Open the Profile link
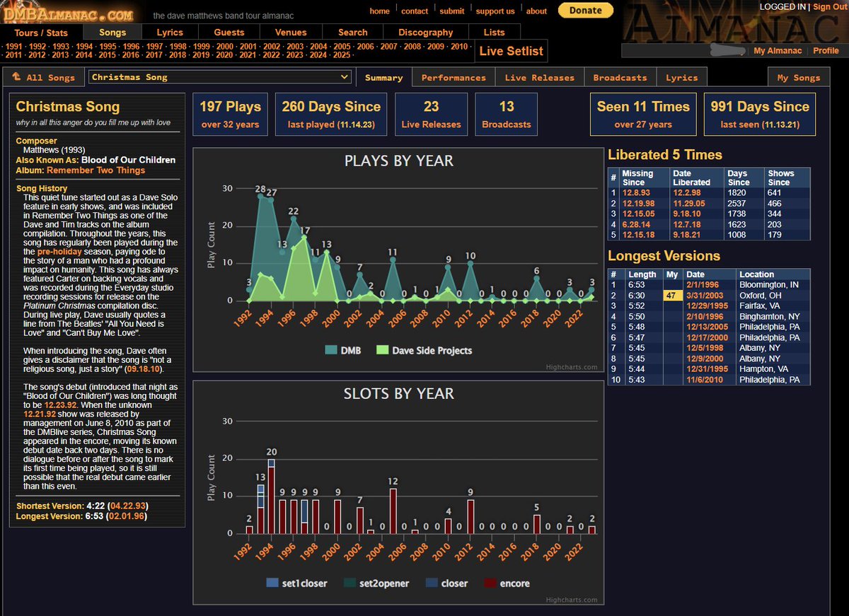Screen dimensions: 849x616 pos(826,51)
